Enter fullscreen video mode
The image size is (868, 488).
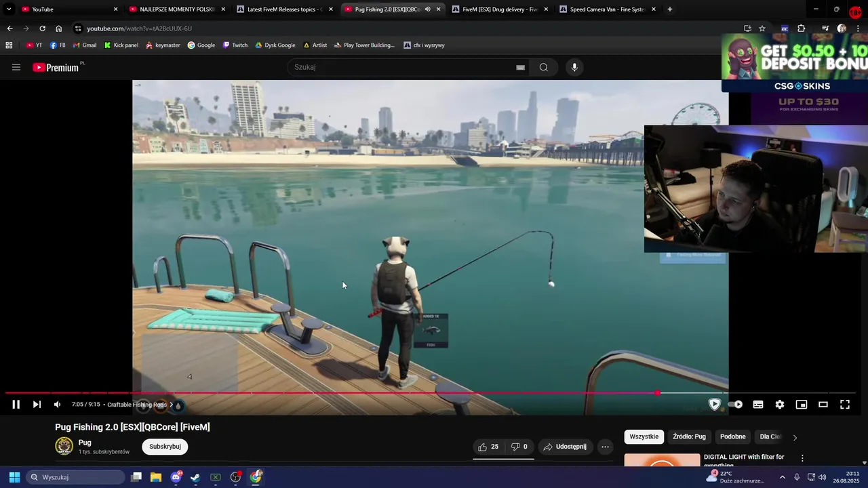pos(845,405)
